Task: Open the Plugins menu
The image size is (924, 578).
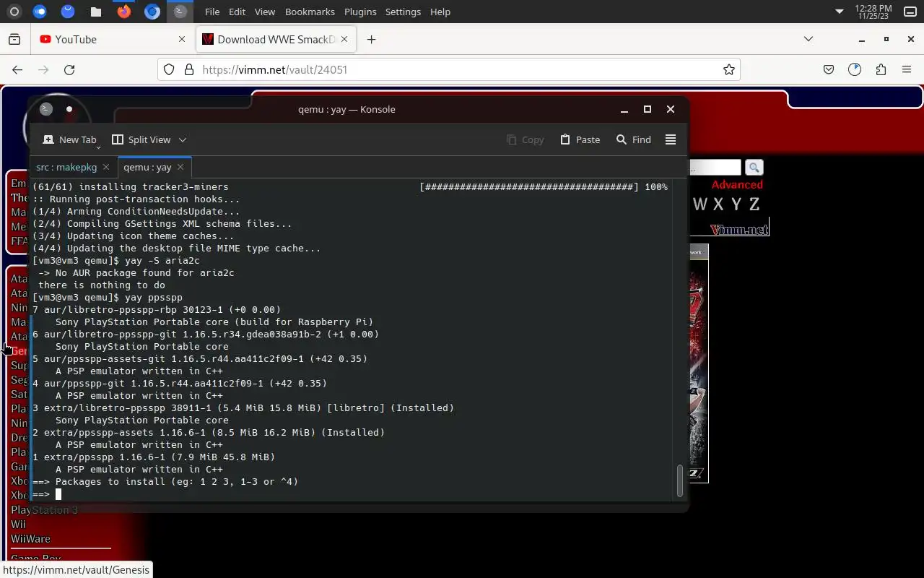Action: click(360, 12)
